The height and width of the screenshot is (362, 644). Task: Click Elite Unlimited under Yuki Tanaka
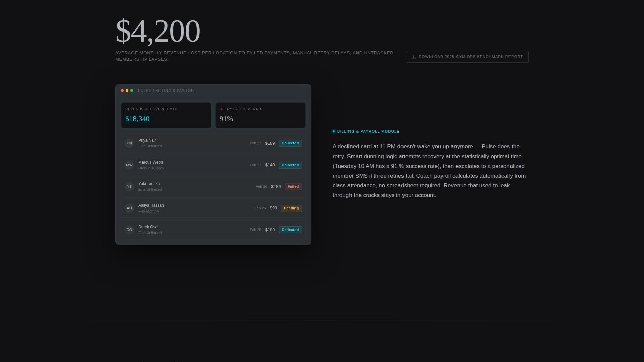point(150,189)
